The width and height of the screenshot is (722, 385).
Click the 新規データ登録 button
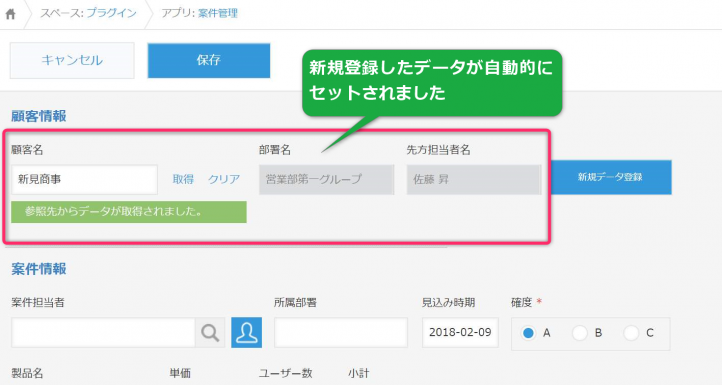coord(610,177)
